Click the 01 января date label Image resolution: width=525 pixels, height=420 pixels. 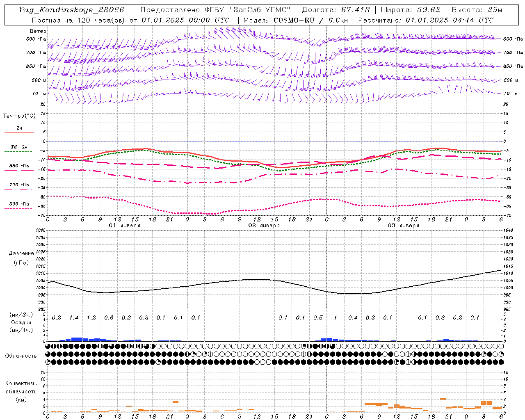pyautogui.click(x=125, y=226)
